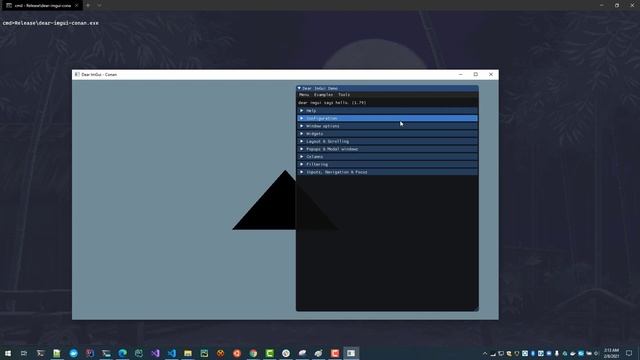Expand the Window options section
The image size is (640, 360).
(x=387, y=126)
